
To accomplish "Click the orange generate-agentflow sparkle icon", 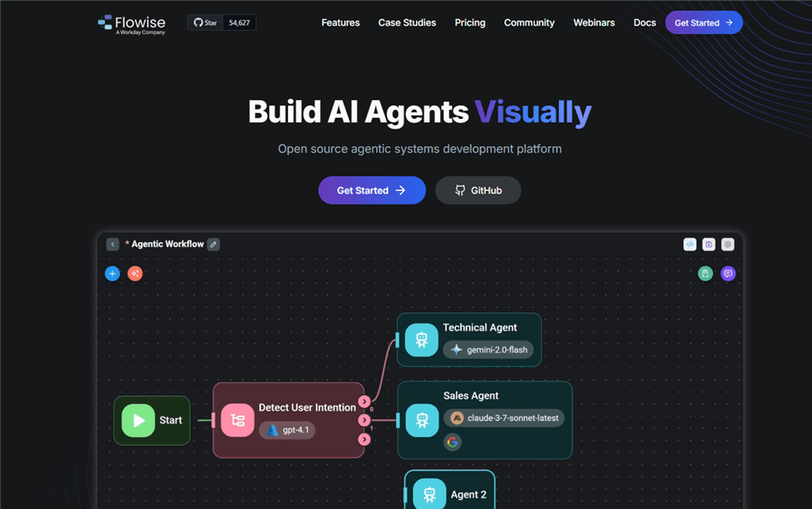I will click(x=135, y=273).
